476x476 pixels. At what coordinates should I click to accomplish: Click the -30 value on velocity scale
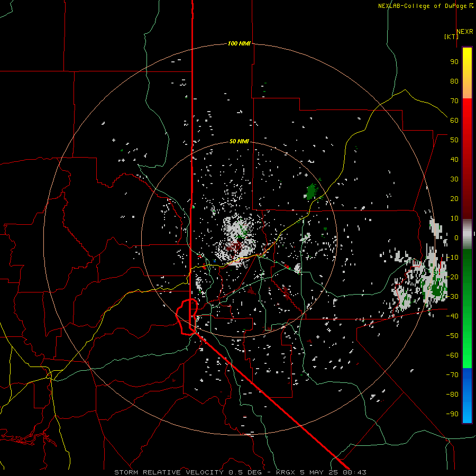pyautogui.click(x=452, y=297)
